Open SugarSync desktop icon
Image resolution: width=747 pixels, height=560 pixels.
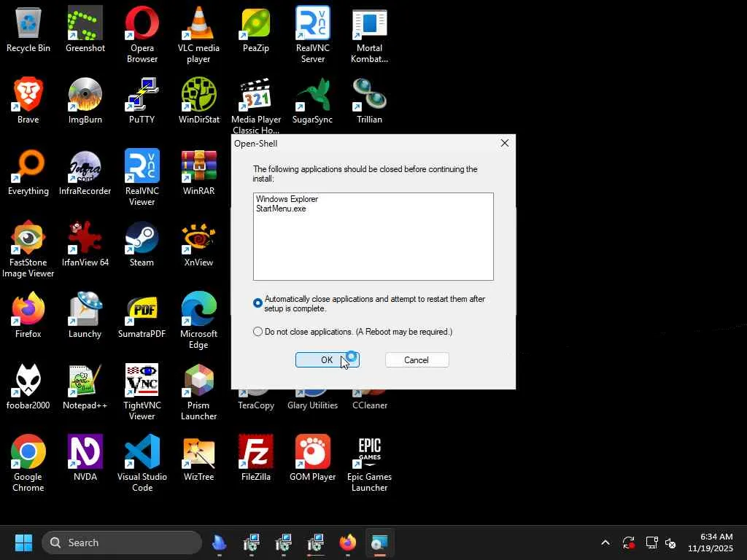click(312, 101)
